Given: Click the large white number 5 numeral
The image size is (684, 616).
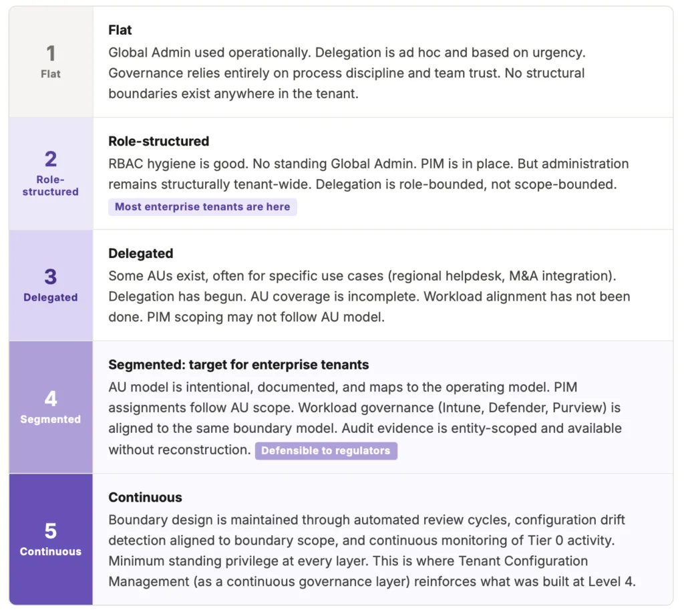Looking at the screenshot, I should tap(51, 531).
